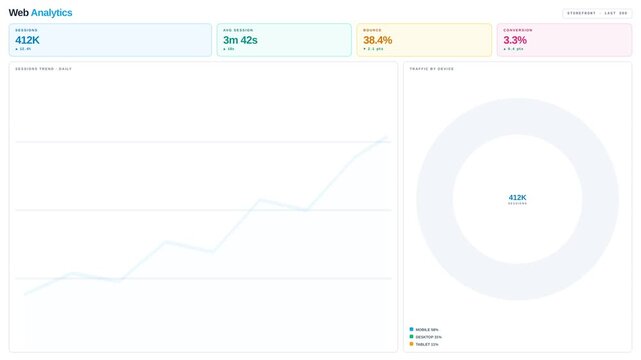Select the Tablet legend label

pos(427,344)
